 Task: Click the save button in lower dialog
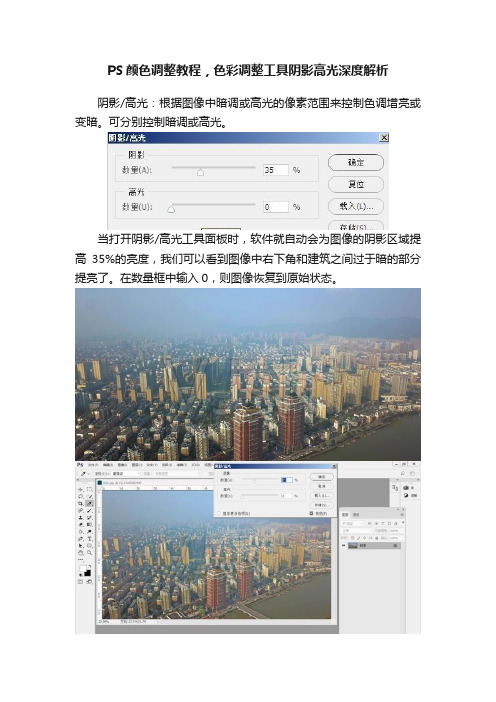[321, 505]
